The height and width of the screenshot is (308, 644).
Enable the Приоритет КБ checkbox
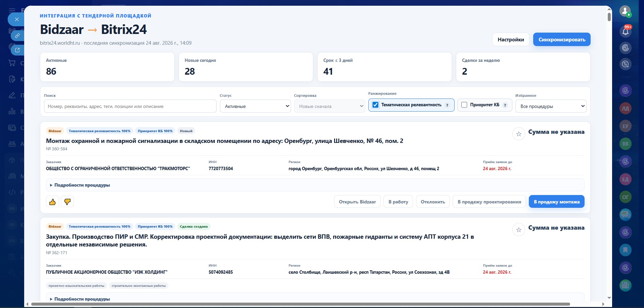click(464, 105)
